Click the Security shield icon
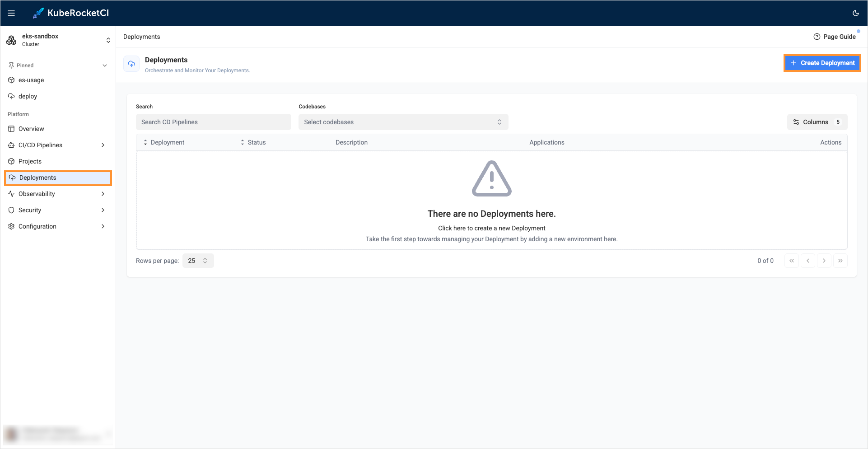The image size is (868, 449). pyautogui.click(x=11, y=210)
